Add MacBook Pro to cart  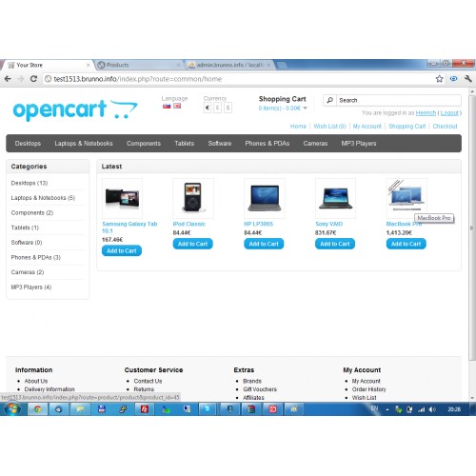point(406,244)
